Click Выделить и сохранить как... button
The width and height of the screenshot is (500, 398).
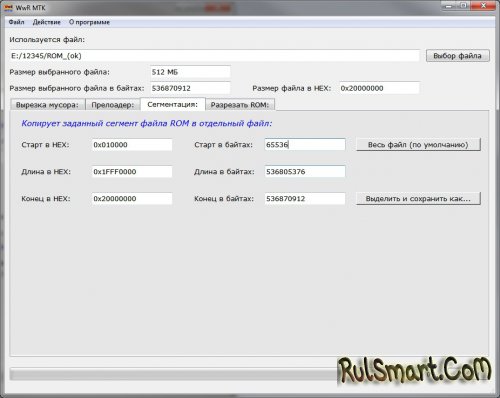point(418,199)
